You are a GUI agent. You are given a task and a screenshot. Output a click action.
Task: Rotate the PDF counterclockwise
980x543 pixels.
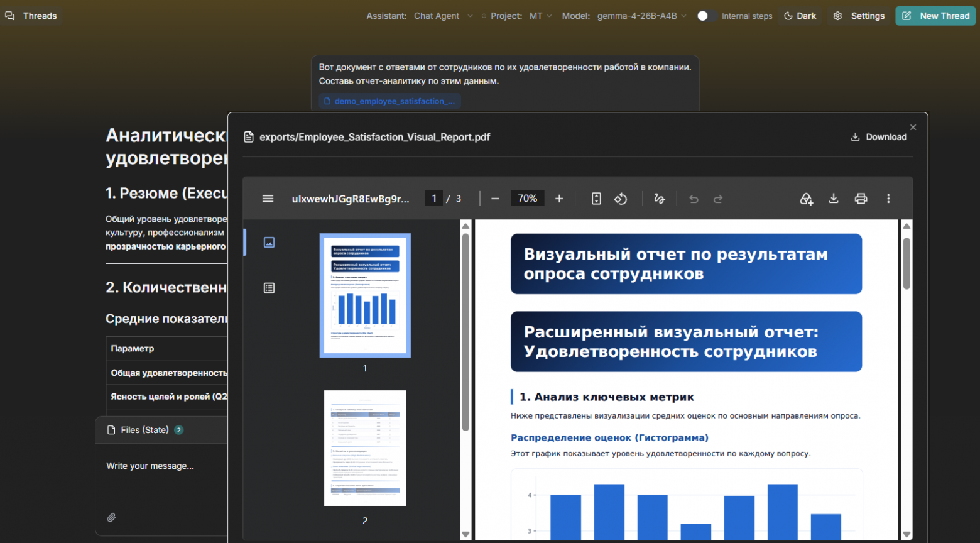[x=621, y=199]
